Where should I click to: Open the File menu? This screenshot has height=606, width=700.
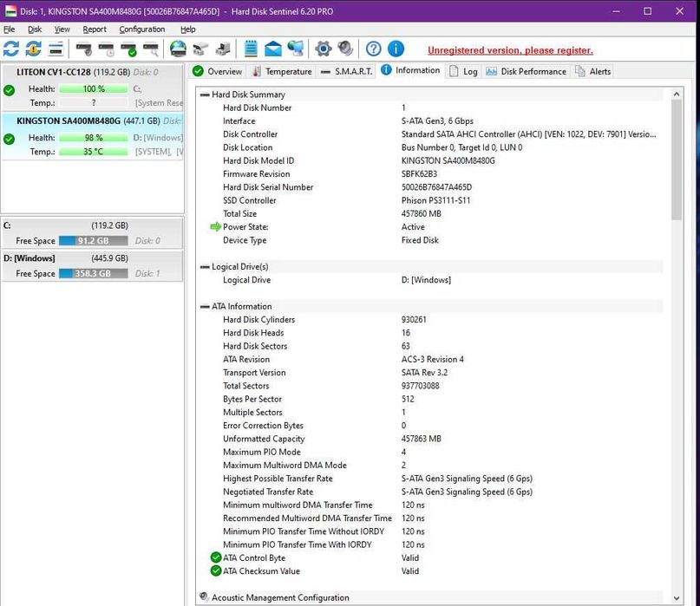[10, 29]
